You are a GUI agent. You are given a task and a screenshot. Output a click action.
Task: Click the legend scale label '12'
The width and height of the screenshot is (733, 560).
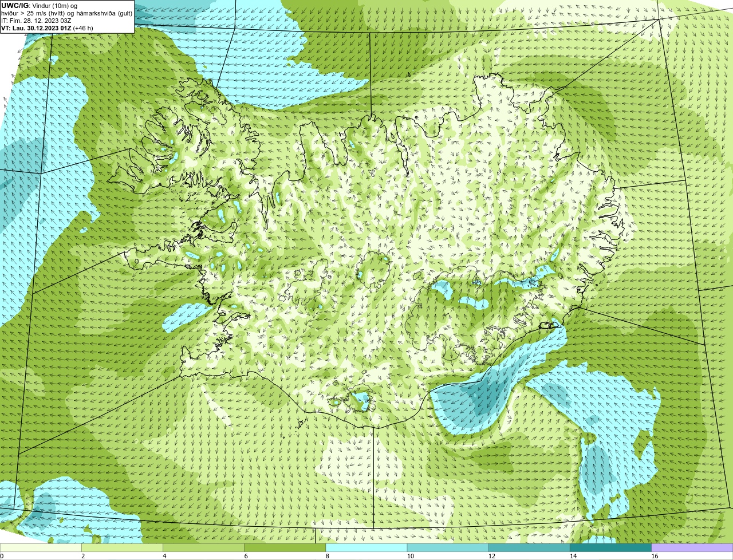[x=492, y=556]
